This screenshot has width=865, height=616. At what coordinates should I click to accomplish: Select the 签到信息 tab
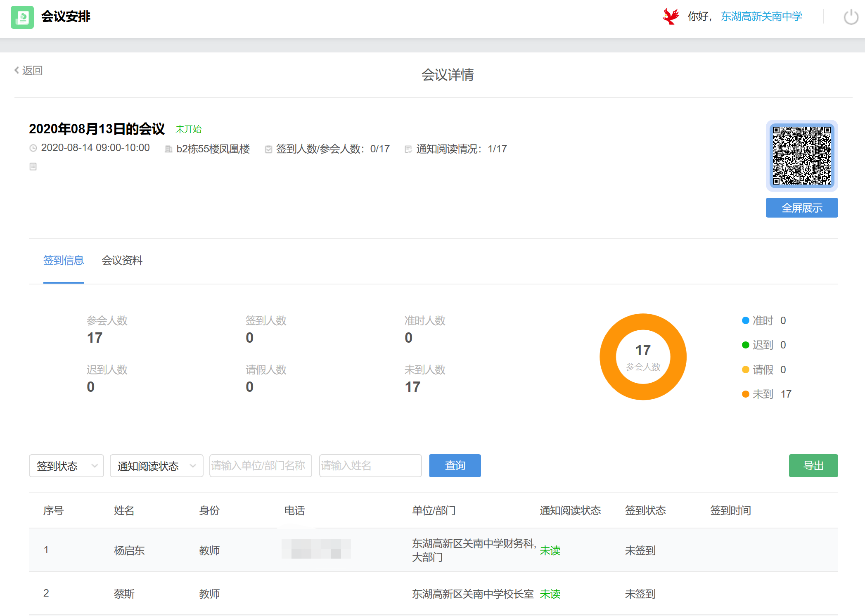tap(64, 260)
